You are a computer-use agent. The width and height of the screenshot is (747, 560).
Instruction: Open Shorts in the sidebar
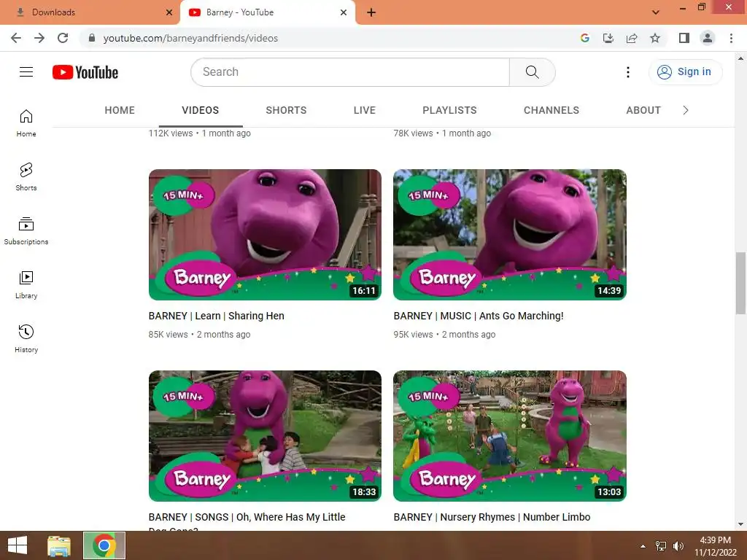[26, 177]
